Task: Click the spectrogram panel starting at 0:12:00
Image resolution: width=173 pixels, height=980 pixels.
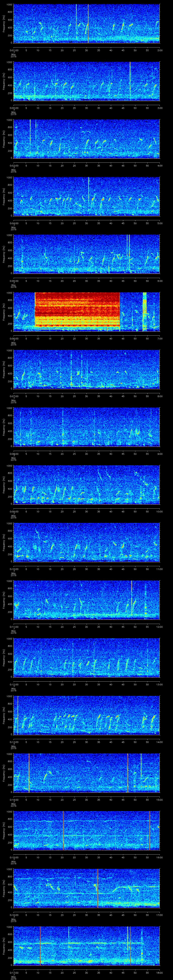Action: tap(87, 658)
